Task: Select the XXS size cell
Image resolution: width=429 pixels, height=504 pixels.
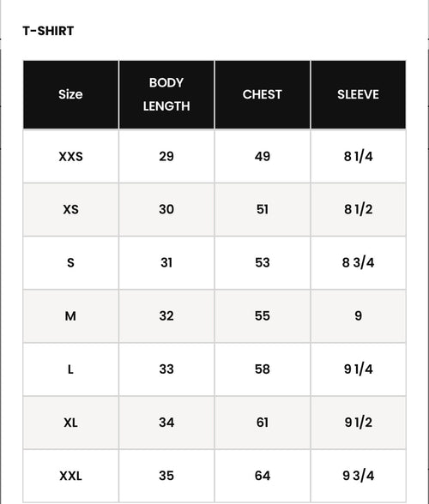Action: pos(70,157)
